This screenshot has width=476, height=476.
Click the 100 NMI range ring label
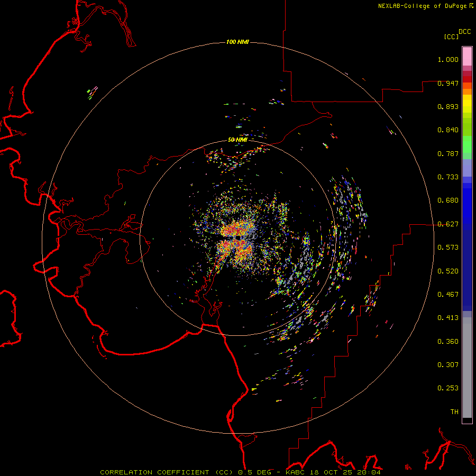[237, 42]
